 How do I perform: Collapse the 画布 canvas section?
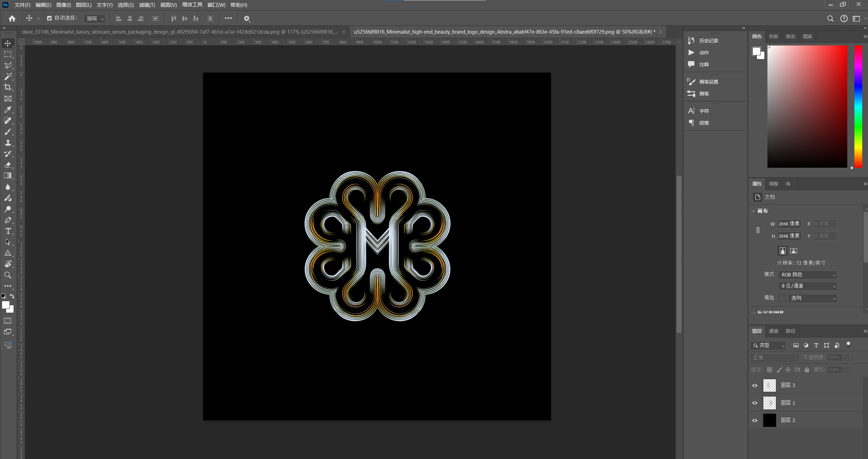tap(753, 211)
